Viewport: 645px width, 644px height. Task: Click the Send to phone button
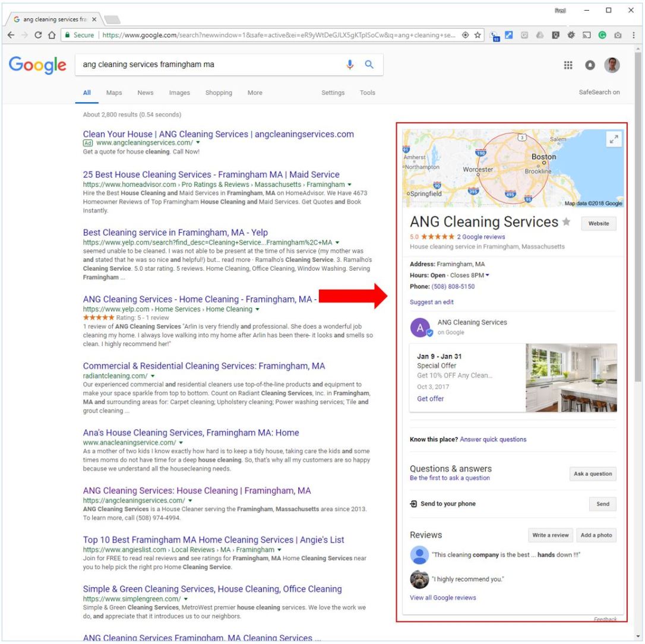[x=603, y=504]
